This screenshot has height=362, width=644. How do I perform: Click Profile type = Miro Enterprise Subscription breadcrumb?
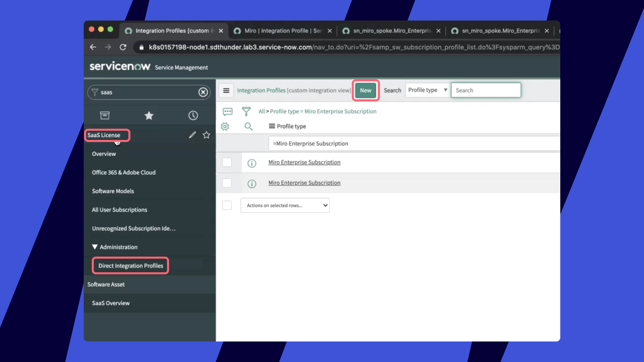(323, 111)
